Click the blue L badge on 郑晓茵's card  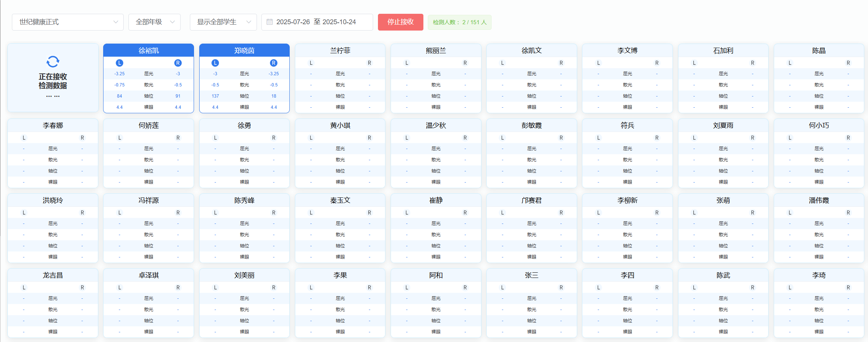pos(215,63)
